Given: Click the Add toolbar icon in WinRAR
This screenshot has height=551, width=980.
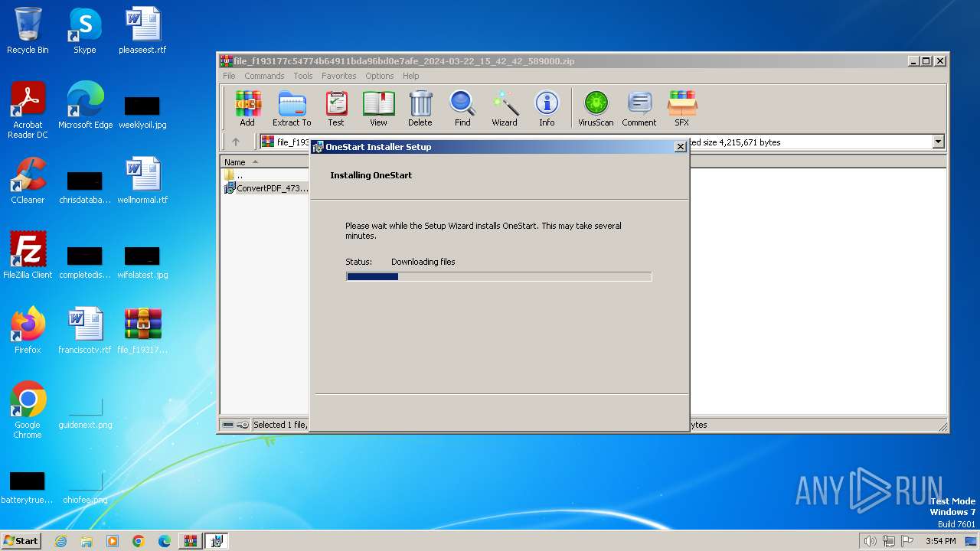Looking at the screenshot, I should (x=247, y=108).
